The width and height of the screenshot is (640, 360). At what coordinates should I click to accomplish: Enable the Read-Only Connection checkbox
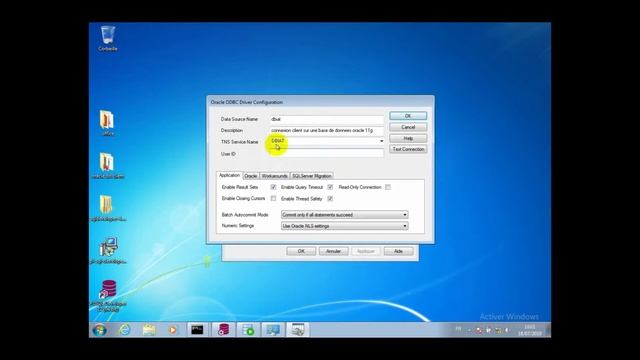[x=388, y=187]
